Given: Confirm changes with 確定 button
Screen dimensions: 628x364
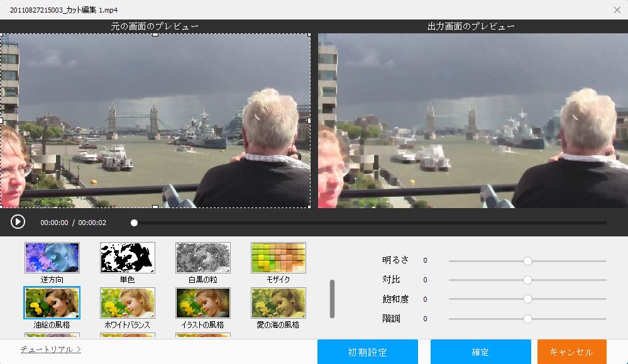Looking at the screenshot, I should (x=480, y=352).
